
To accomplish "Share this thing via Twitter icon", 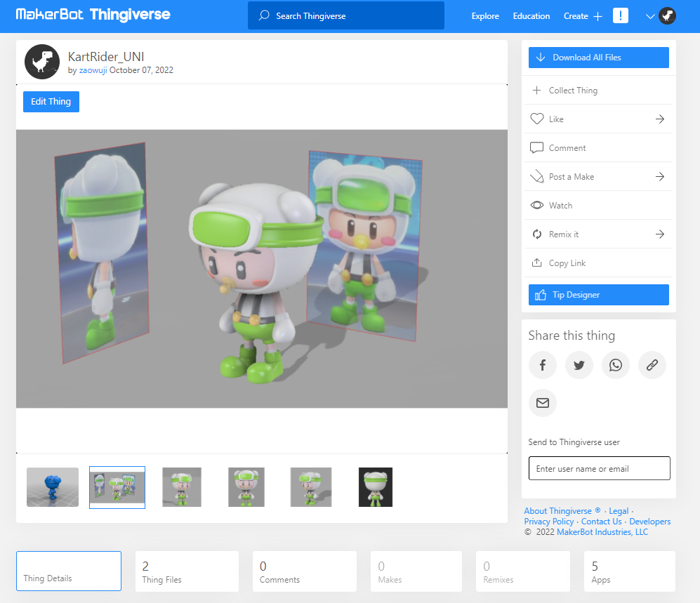I will [x=579, y=365].
